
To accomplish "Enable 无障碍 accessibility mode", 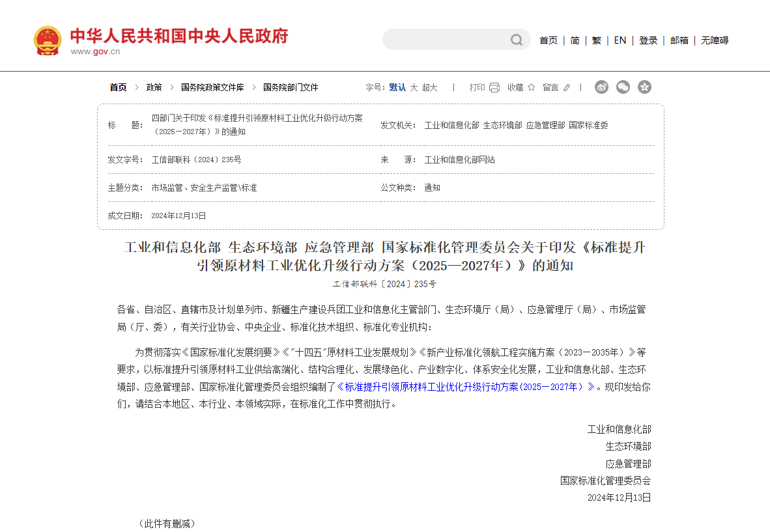I will pos(715,40).
